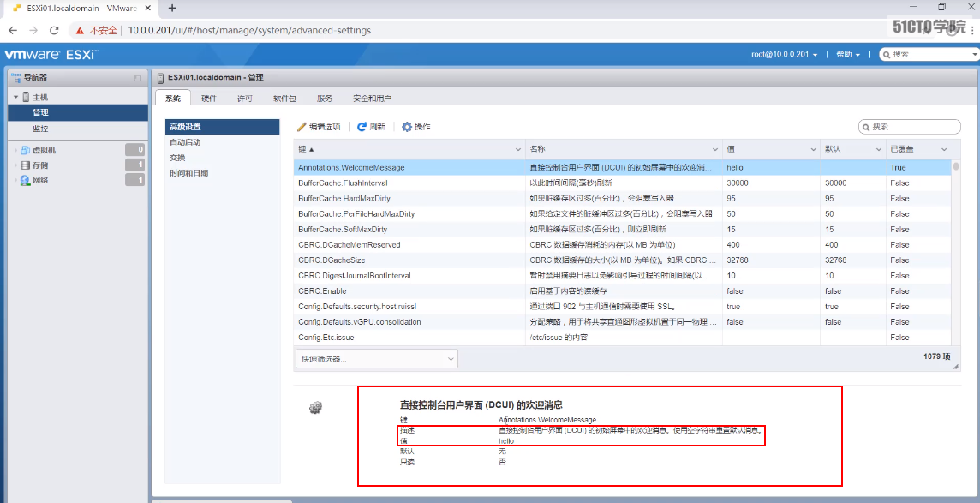Switch to the 硬件 tab

[209, 98]
